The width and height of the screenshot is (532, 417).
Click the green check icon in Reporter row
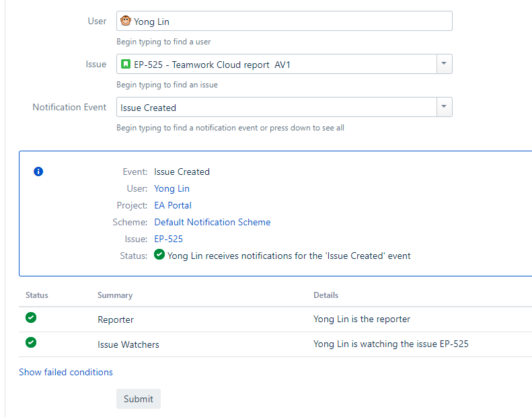coord(31,317)
